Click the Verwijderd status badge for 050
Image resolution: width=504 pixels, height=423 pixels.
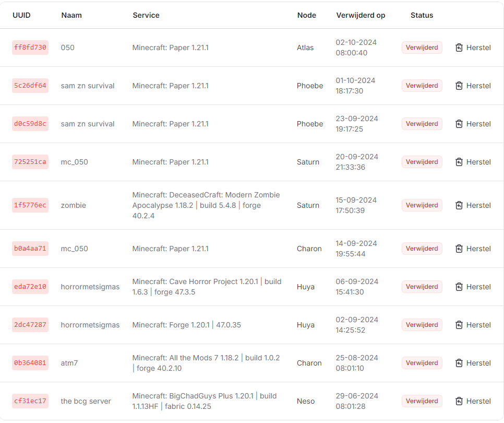(422, 48)
